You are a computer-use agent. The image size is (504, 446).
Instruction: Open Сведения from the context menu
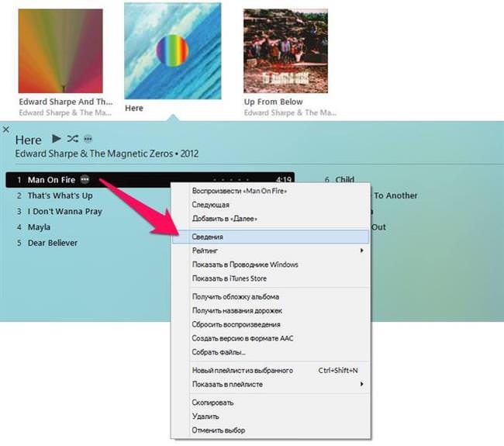pyautogui.click(x=271, y=237)
